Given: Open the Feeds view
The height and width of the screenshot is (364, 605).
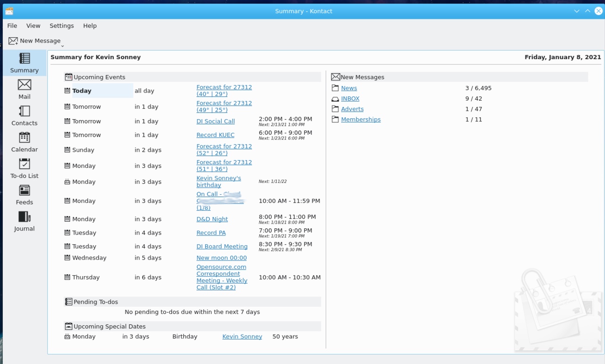Looking at the screenshot, I should (x=24, y=195).
